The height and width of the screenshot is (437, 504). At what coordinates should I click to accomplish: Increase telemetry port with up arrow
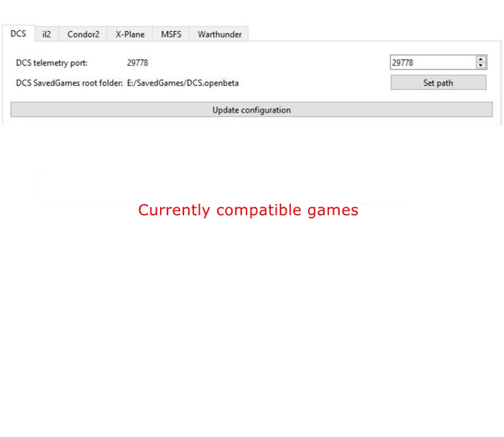click(481, 59)
